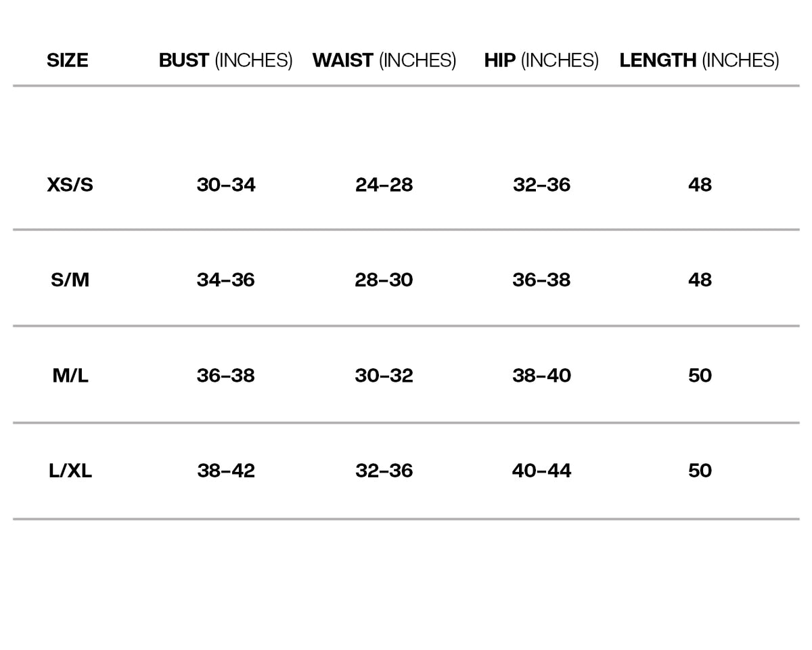Click bust value 30–34 for XS/S

226,184
